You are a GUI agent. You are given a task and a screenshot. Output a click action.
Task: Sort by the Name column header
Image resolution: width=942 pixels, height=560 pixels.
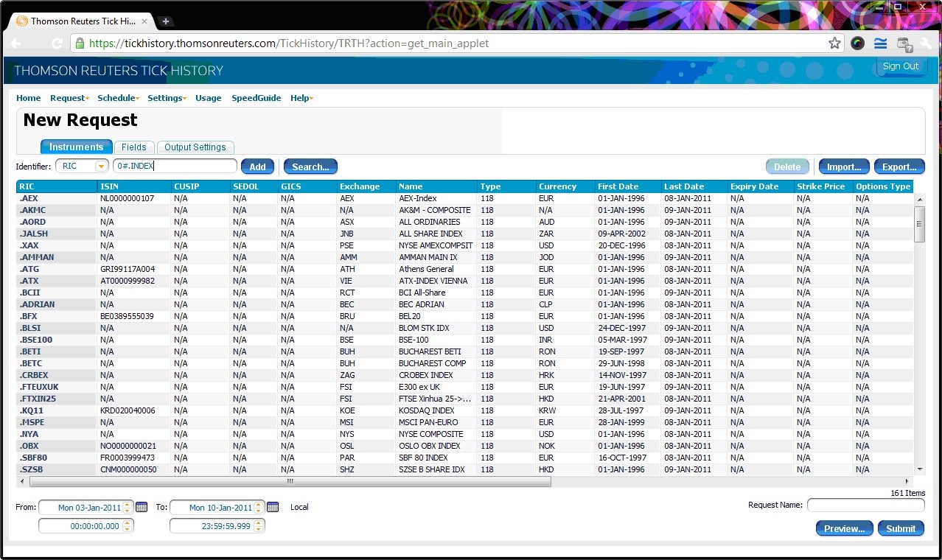click(436, 186)
